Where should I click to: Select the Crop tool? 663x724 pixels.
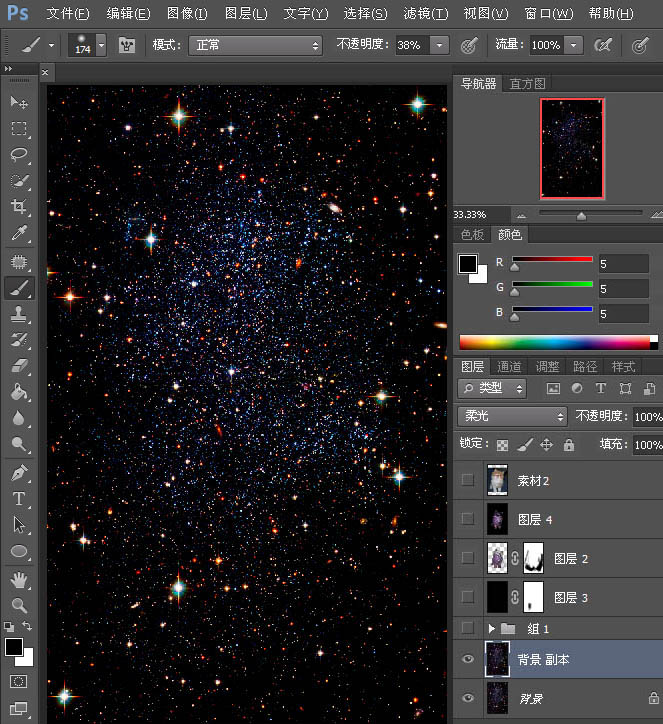[x=18, y=208]
